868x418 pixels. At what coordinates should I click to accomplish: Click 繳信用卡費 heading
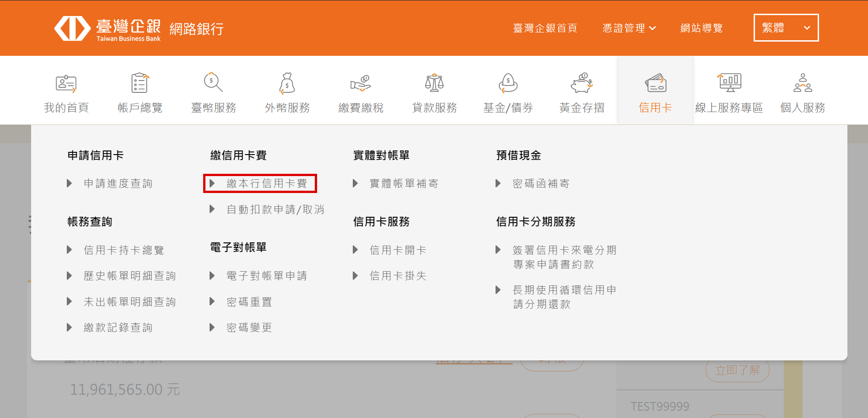238,155
